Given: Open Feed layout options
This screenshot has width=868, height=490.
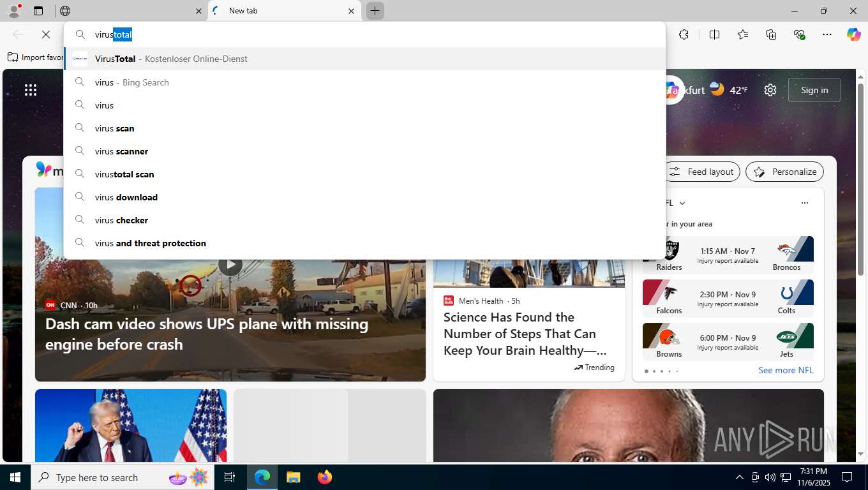Looking at the screenshot, I should [x=702, y=172].
